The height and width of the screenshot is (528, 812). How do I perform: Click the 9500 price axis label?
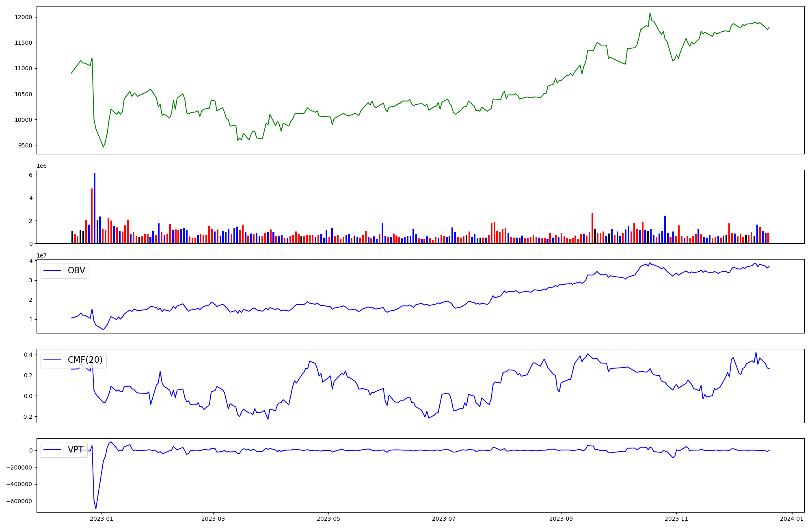point(25,145)
